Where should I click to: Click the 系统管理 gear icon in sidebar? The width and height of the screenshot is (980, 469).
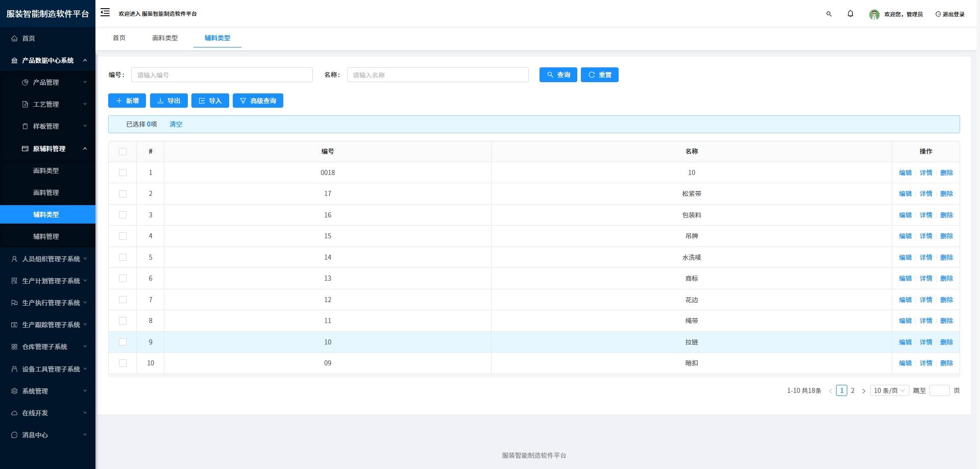click(x=14, y=391)
